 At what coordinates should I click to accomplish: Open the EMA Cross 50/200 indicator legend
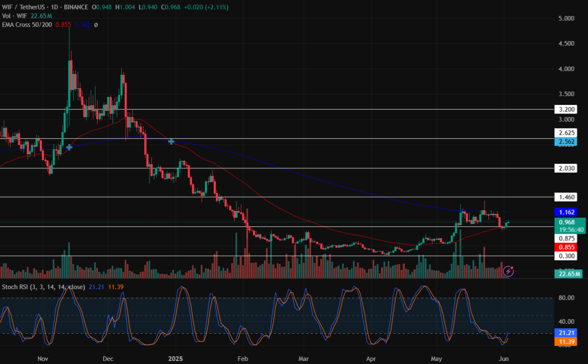(27, 25)
